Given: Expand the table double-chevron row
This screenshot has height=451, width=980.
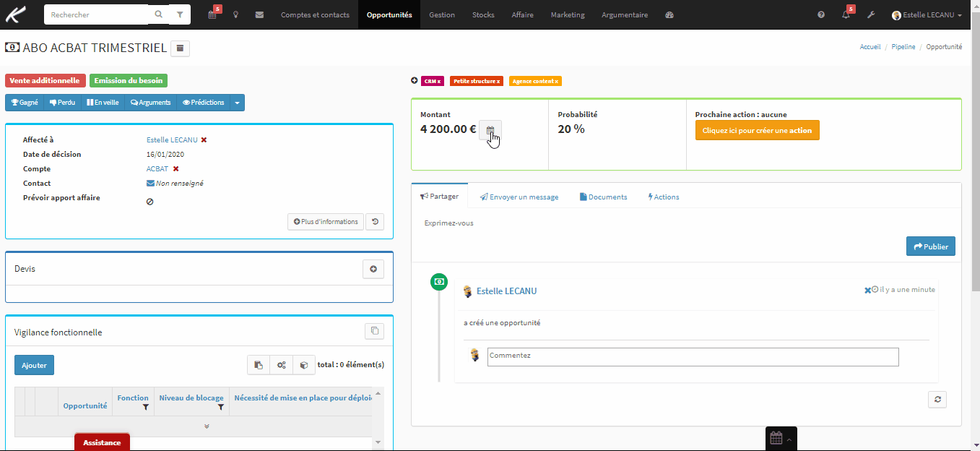Looking at the screenshot, I should [x=207, y=426].
